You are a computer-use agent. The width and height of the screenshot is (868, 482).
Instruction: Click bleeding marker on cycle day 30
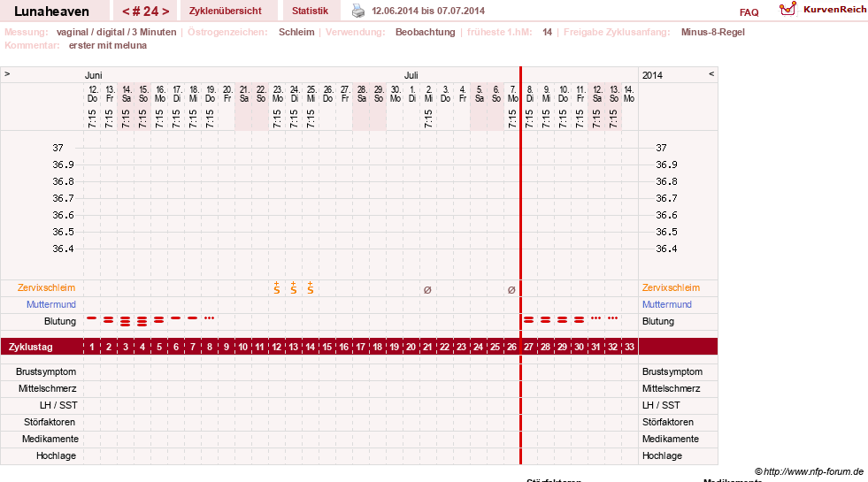(x=579, y=320)
